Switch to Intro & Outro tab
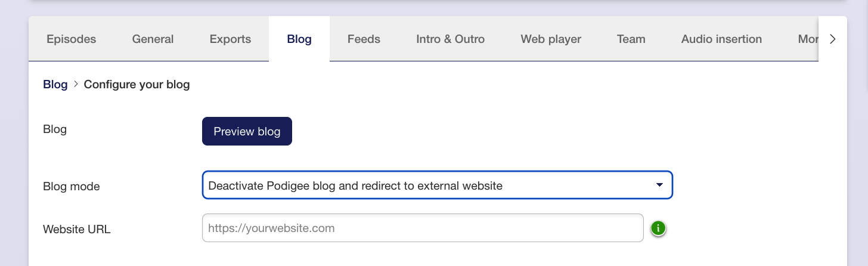This screenshot has height=266, width=868. click(x=450, y=39)
